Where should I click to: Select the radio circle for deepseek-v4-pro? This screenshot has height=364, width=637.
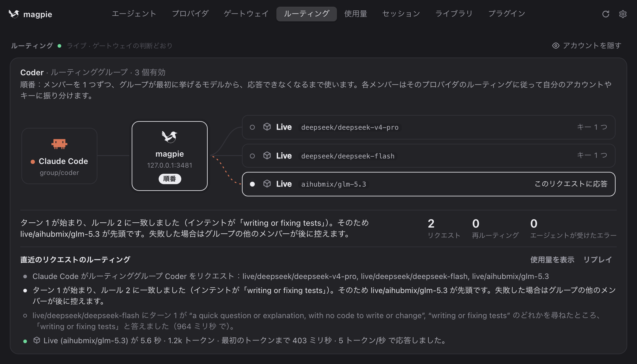click(x=252, y=127)
